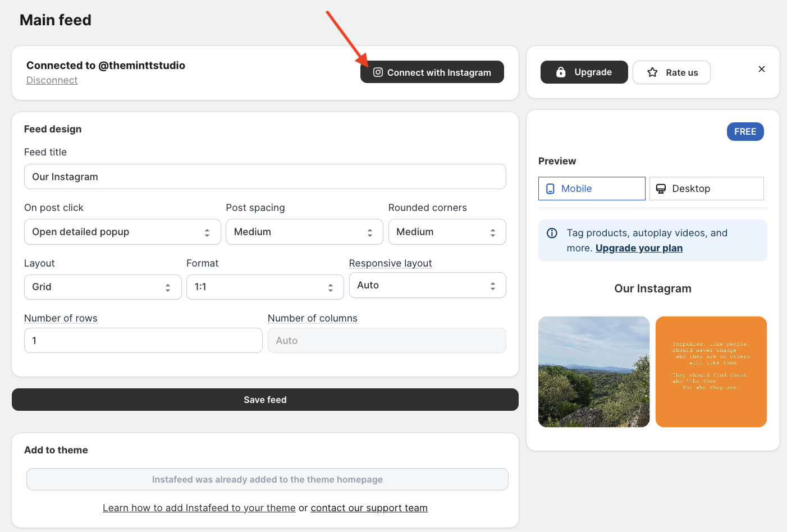787x532 pixels.
Task: Follow the Upgrade your plan link
Action: tap(639, 248)
